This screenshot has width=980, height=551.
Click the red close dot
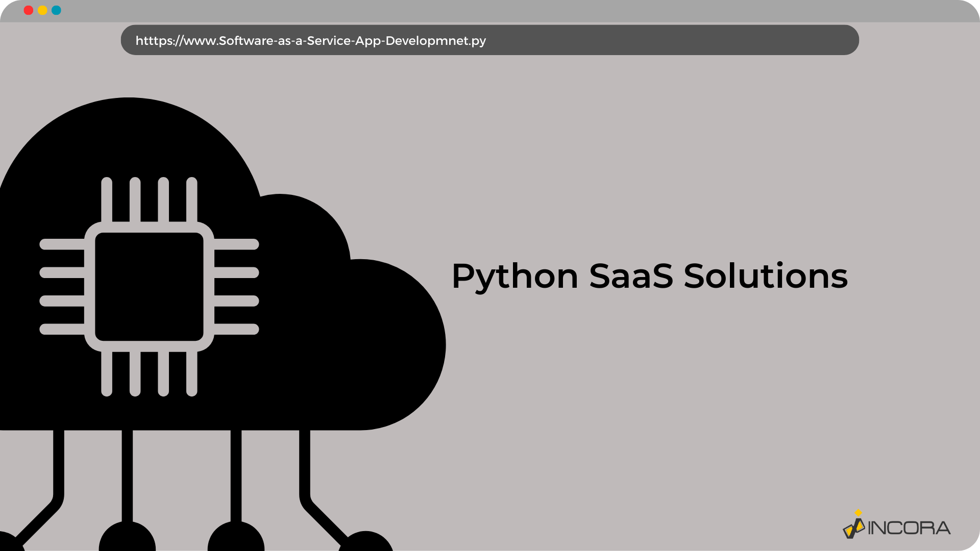(29, 10)
